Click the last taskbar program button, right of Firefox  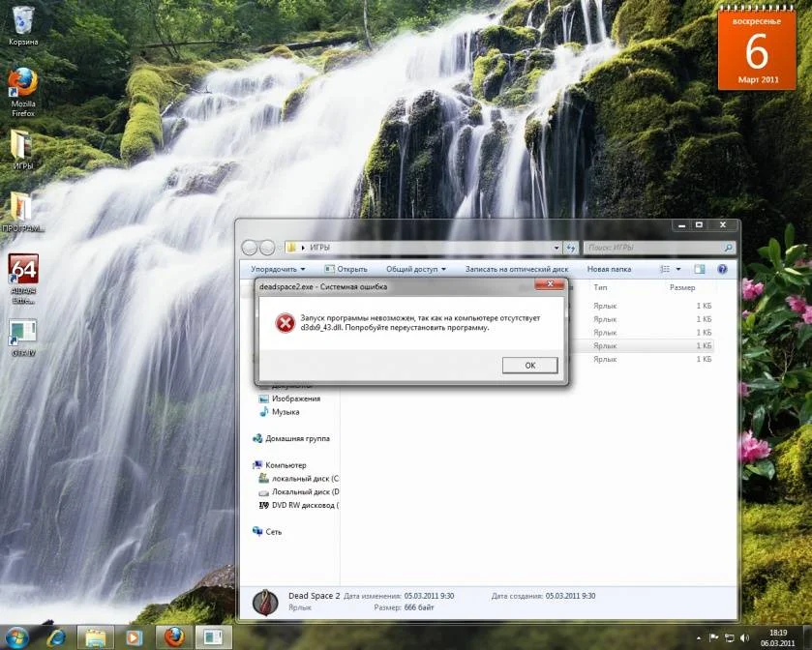(x=213, y=637)
